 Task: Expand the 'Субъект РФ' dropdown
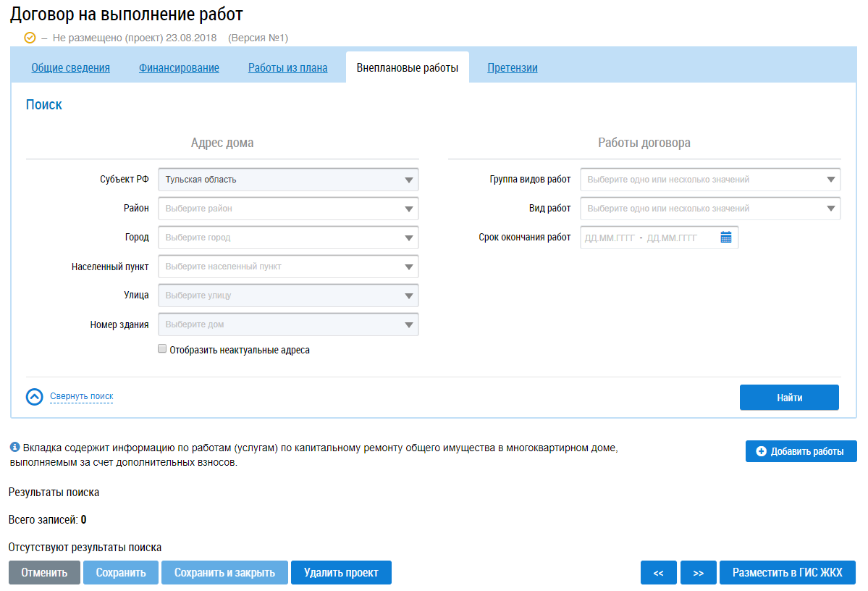[x=408, y=180]
